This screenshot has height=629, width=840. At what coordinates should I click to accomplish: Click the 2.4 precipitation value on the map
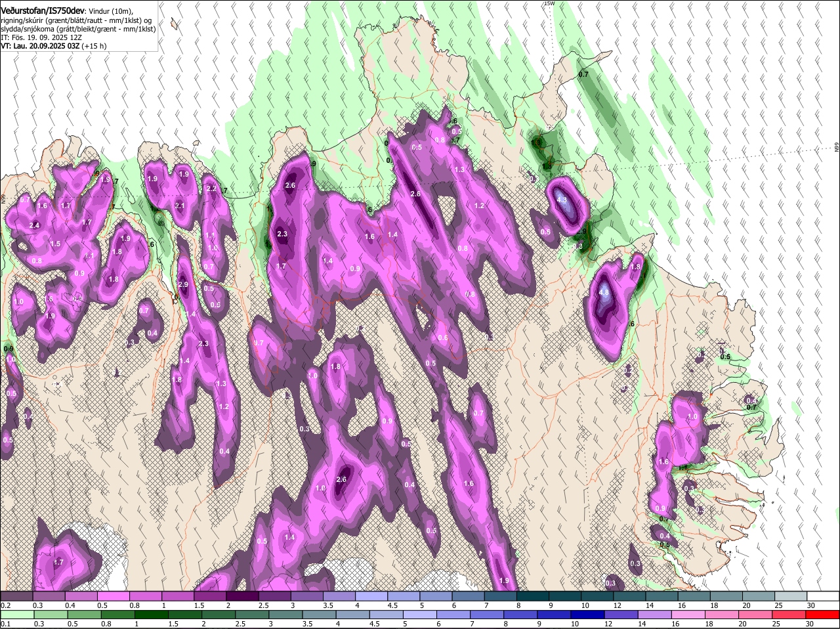[x=35, y=225]
